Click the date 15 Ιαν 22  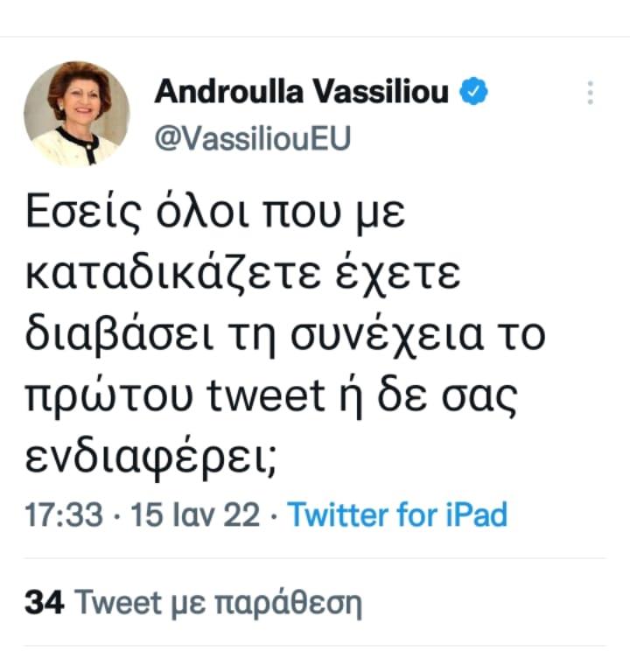point(197,514)
